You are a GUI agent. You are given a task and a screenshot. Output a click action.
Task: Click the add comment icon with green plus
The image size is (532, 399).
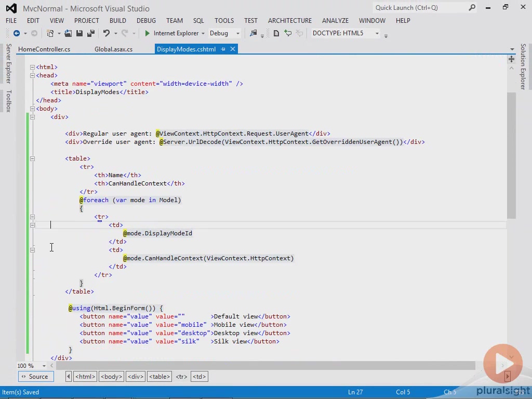click(288, 33)
